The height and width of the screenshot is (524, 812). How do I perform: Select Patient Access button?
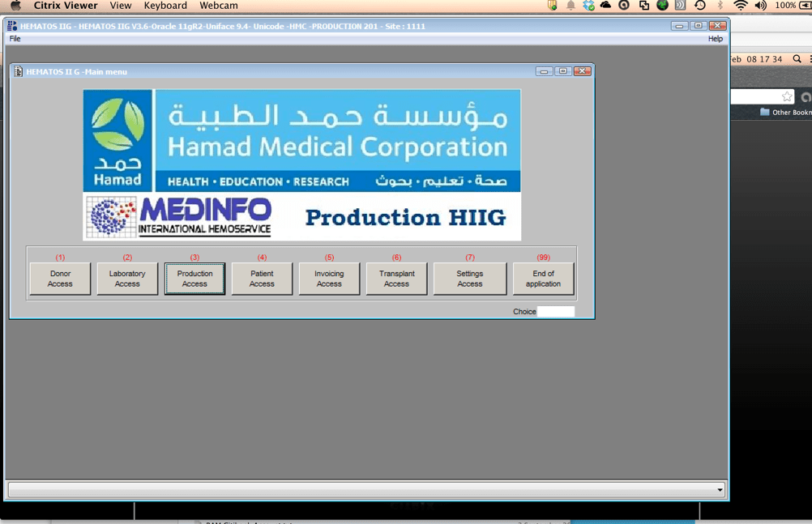click(262, 279)
